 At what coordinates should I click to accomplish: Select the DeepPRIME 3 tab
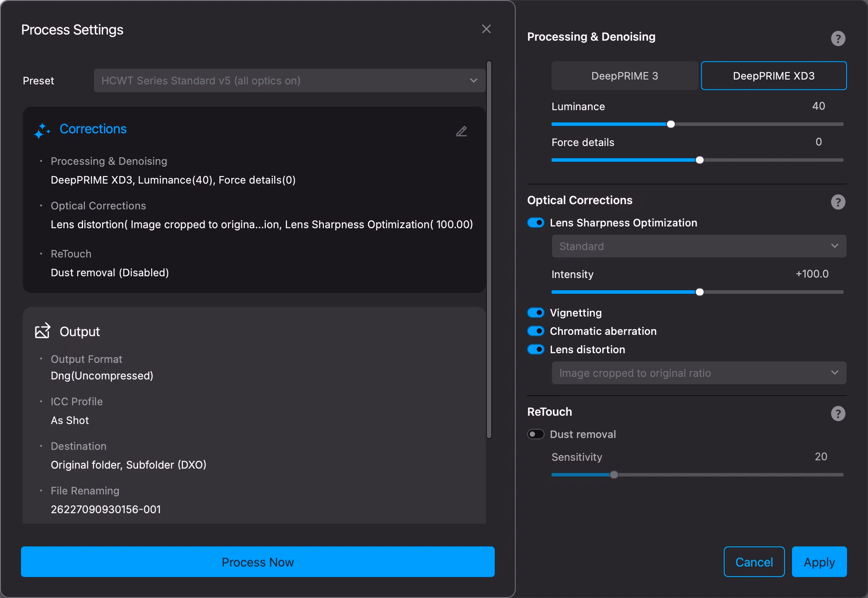pos(625,76)
